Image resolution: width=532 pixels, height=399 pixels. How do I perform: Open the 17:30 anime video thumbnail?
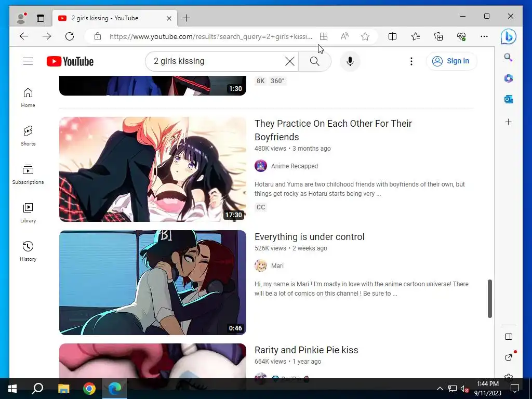[153, 169]
